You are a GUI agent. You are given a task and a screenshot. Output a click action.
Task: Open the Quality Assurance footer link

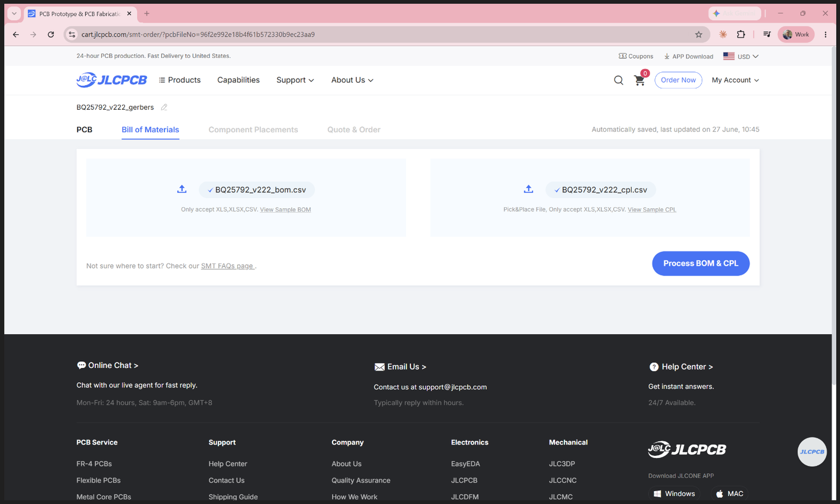(361, 480)
